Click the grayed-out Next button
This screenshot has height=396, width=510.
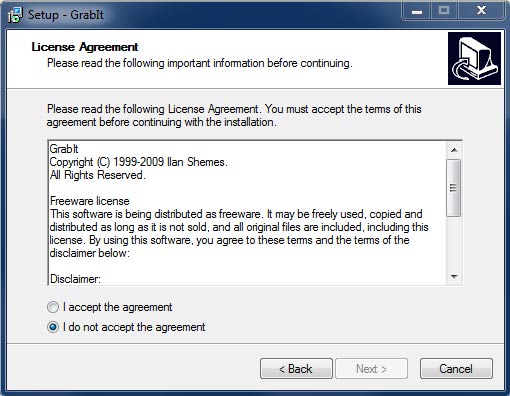pos(371,369)
